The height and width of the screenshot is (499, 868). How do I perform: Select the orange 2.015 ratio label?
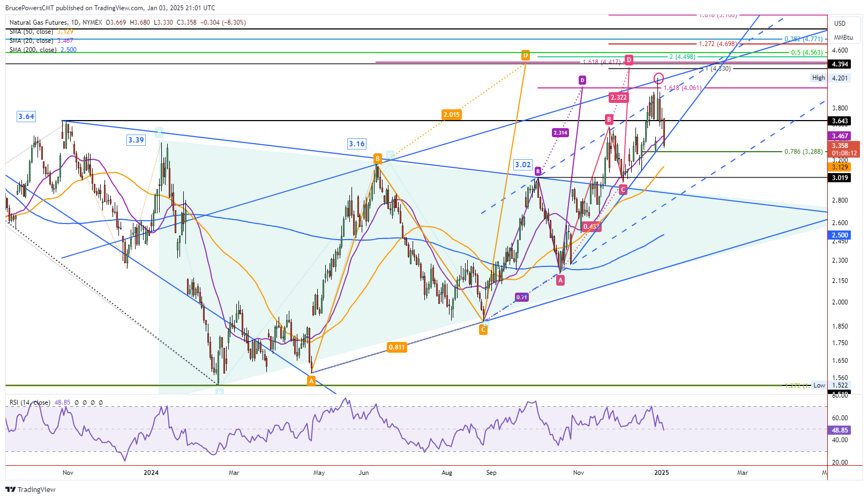[452, 115]
